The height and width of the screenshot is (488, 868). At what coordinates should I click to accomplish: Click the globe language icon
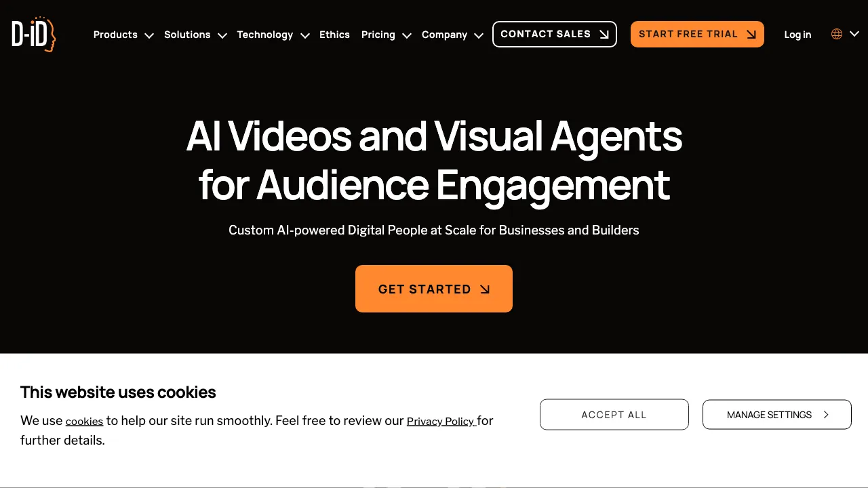(837, 34)
